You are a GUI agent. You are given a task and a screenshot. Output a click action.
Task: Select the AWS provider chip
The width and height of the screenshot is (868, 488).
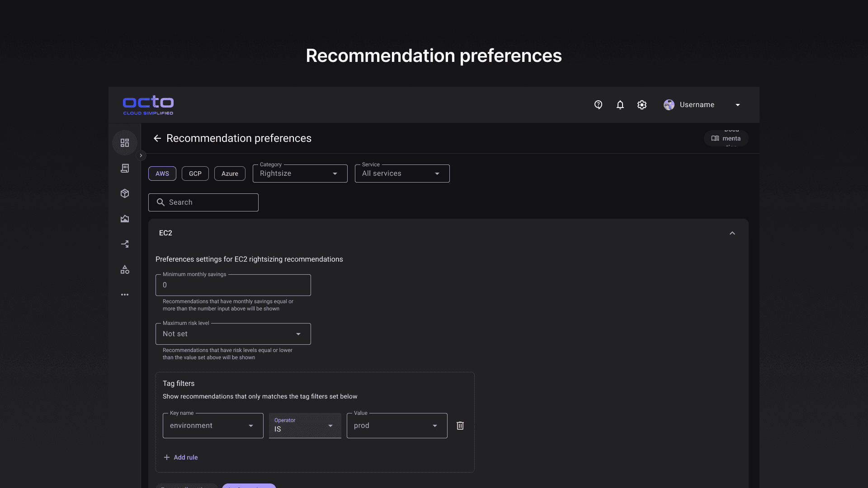coord(162,174)
